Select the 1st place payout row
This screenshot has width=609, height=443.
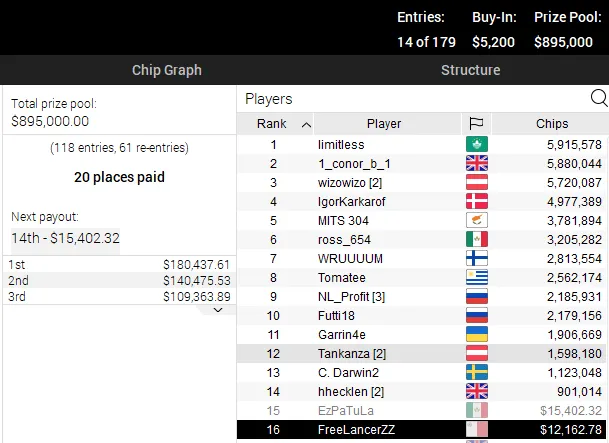(x=119, y=264)
